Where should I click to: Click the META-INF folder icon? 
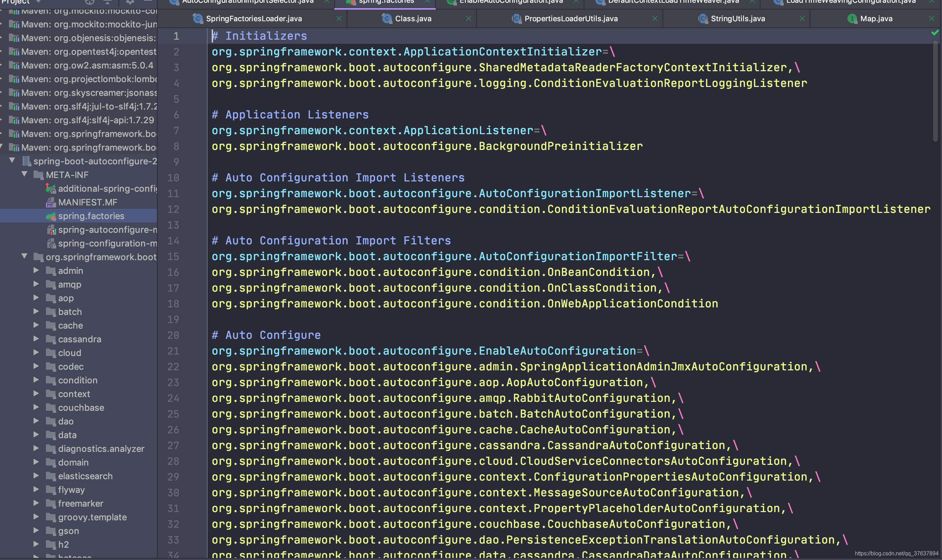pos(38,175)
